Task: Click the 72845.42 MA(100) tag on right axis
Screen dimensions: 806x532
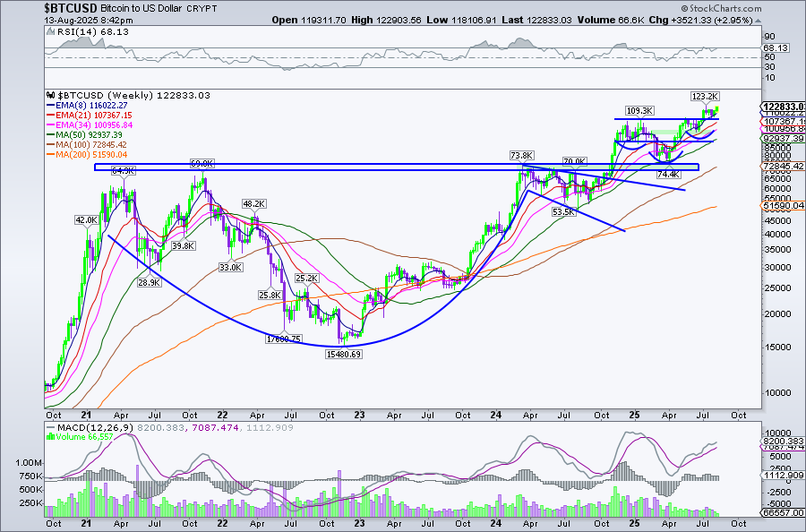Action: (783, 166)
